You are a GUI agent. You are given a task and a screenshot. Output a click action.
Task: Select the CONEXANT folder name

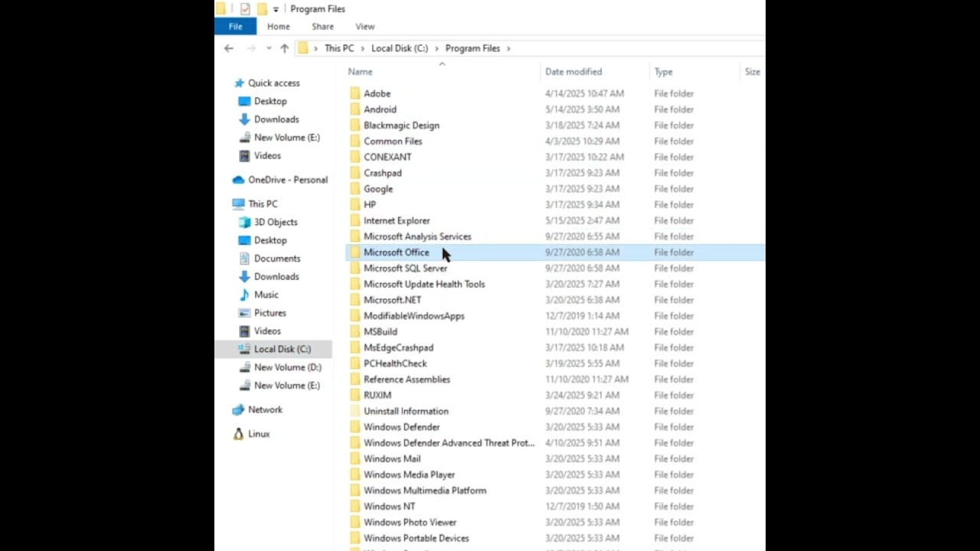click(x=387, y=157)
